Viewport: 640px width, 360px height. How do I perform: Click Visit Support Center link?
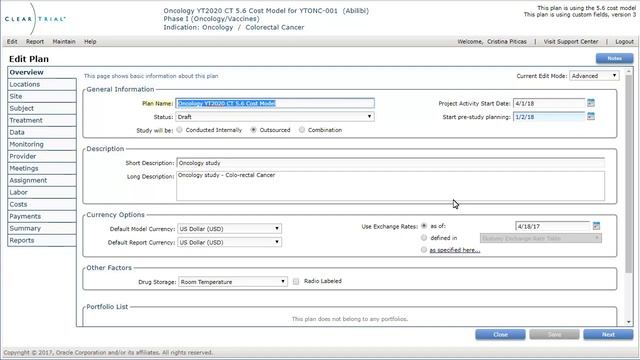[x=571, y=42]
